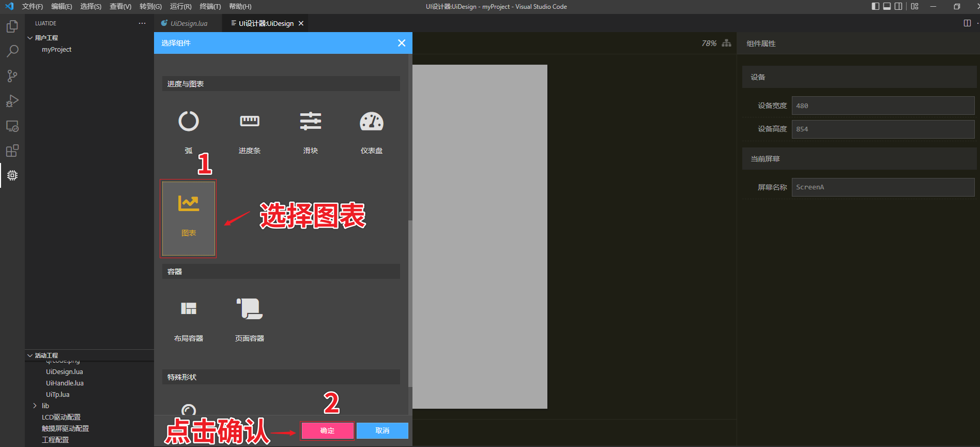Open the Extensions view in activity bar
This screenshot has height=447, width=980.
[12, 151]
